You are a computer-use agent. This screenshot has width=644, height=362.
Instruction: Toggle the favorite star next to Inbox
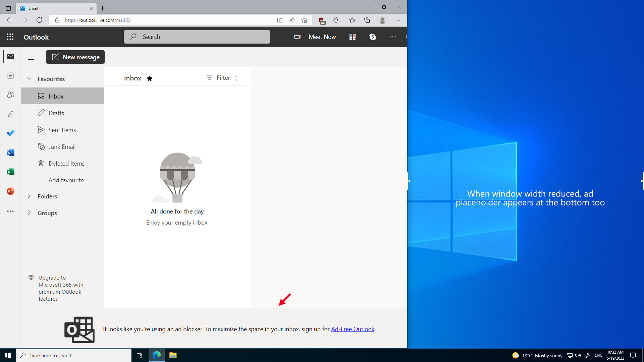[x=150, y=78]
